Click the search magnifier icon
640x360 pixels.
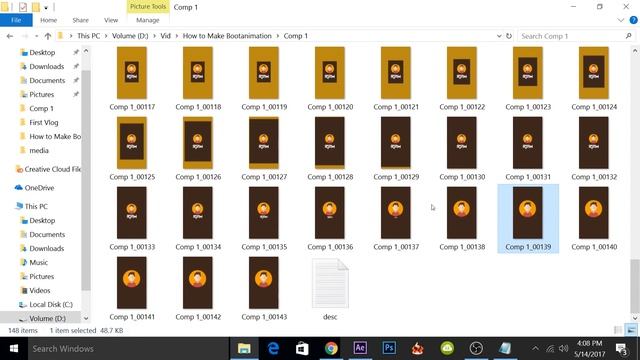[629, 36]
